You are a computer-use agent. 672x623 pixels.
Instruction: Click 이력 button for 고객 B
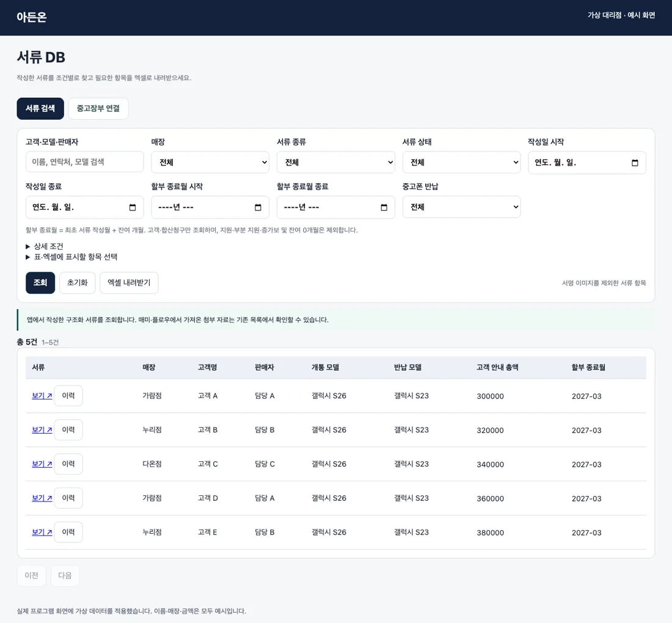(68, 430)
